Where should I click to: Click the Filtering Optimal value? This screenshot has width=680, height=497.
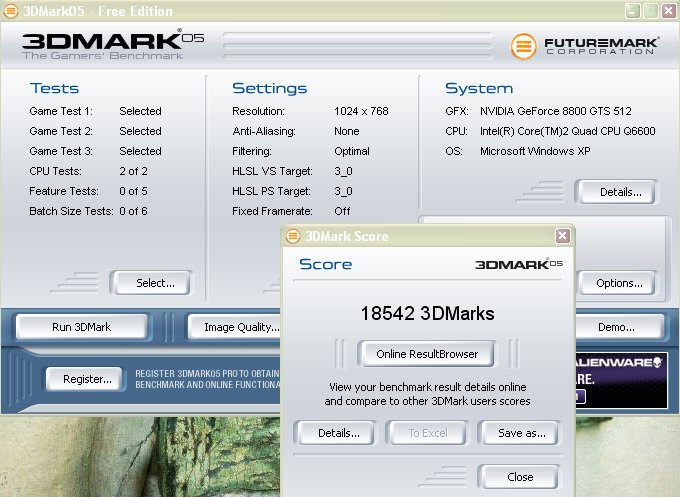[x=352, y=151]
